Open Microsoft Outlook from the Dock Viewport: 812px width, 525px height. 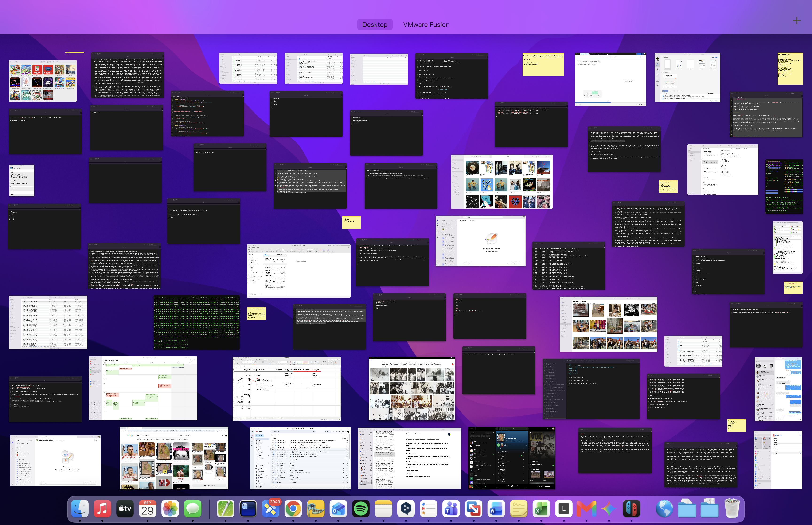(x=338, y=509)
